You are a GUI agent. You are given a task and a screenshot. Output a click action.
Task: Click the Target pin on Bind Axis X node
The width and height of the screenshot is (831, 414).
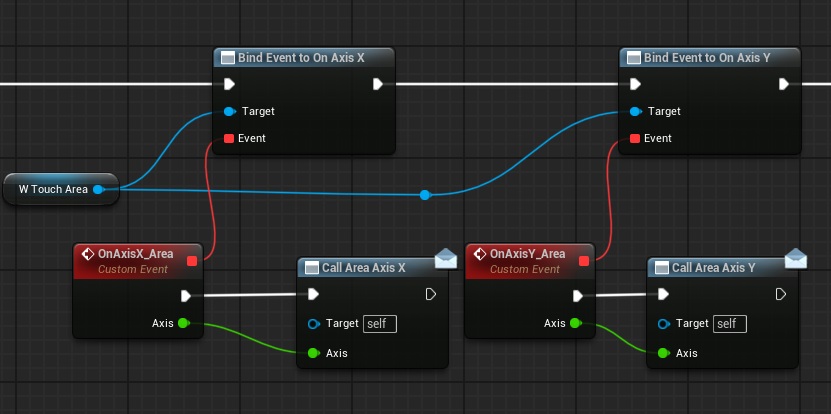(229, 111)
